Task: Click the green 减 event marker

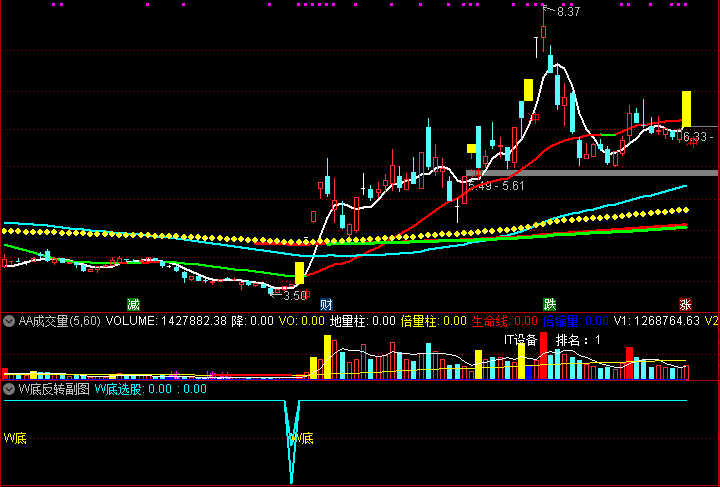Action: click(x=134, y=304)
